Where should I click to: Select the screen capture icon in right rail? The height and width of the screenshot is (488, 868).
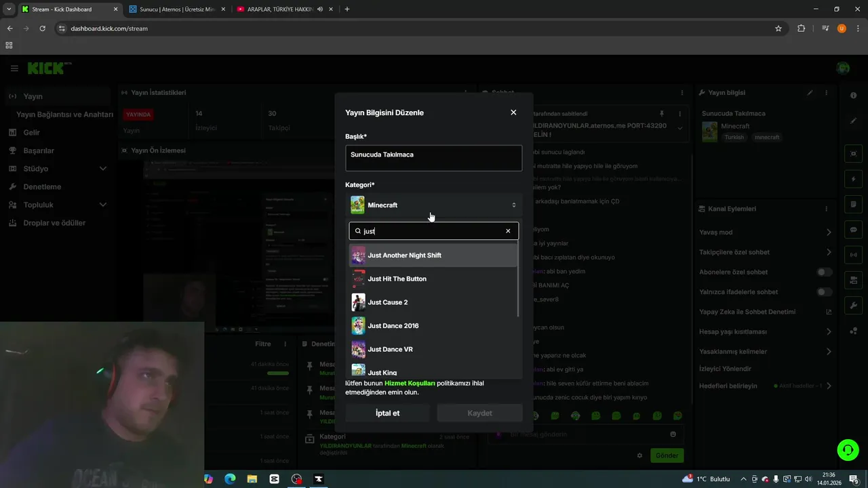tap(854, 154)
